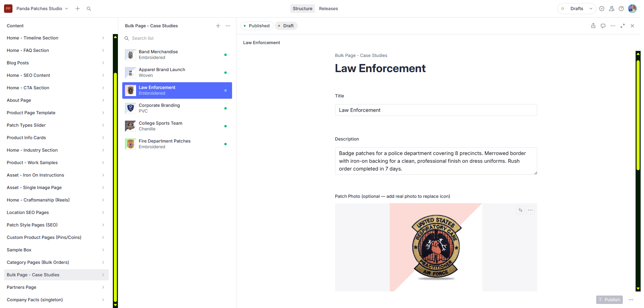Click the Description text area
The height and width of the screenshot is (308, 644).
pyautogui.click(x=436, y=161)
